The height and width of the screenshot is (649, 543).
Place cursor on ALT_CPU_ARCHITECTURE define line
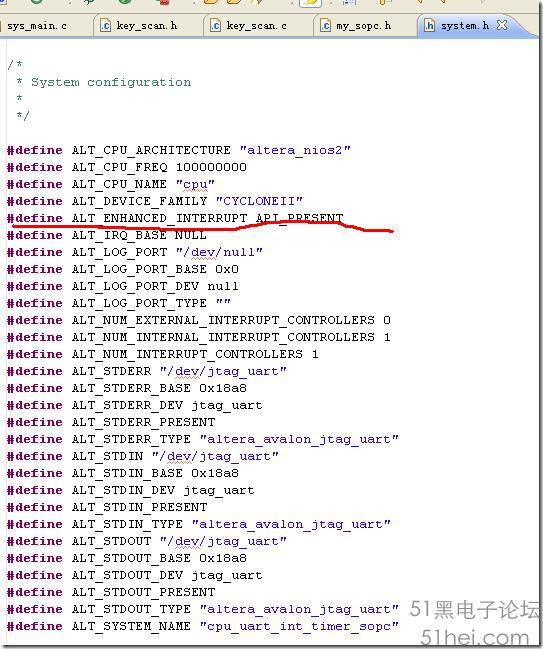[x=178, y=150]
